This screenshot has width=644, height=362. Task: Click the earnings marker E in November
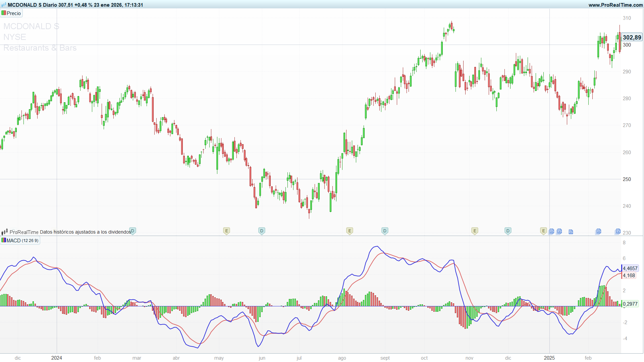tap(475, 231)
